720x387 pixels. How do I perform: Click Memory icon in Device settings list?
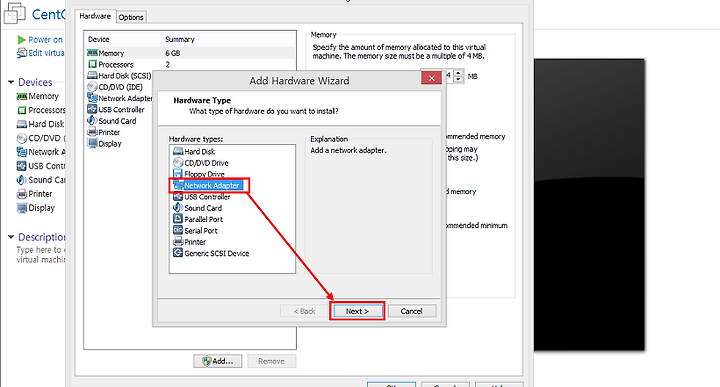(x=92, y=53)
